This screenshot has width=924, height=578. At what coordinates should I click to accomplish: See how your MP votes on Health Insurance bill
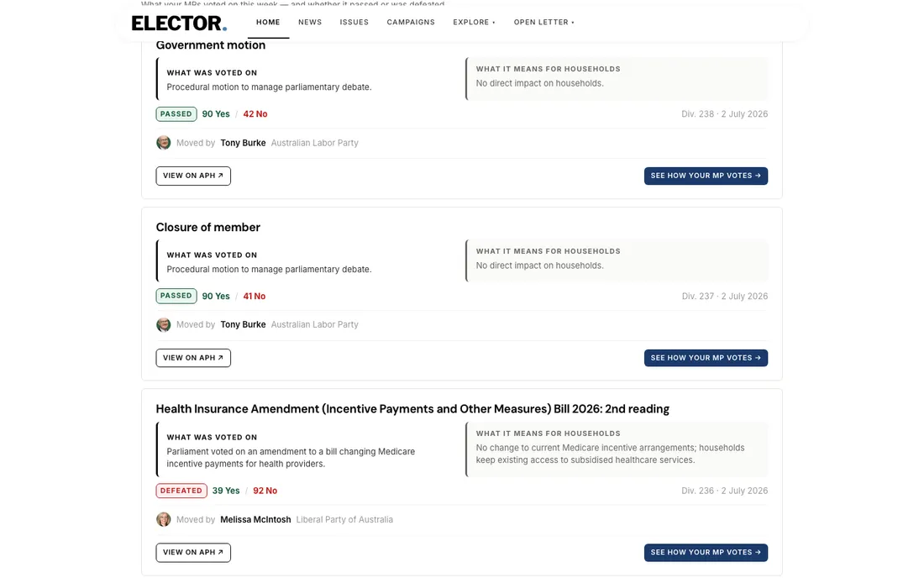[x=706, y=552]
